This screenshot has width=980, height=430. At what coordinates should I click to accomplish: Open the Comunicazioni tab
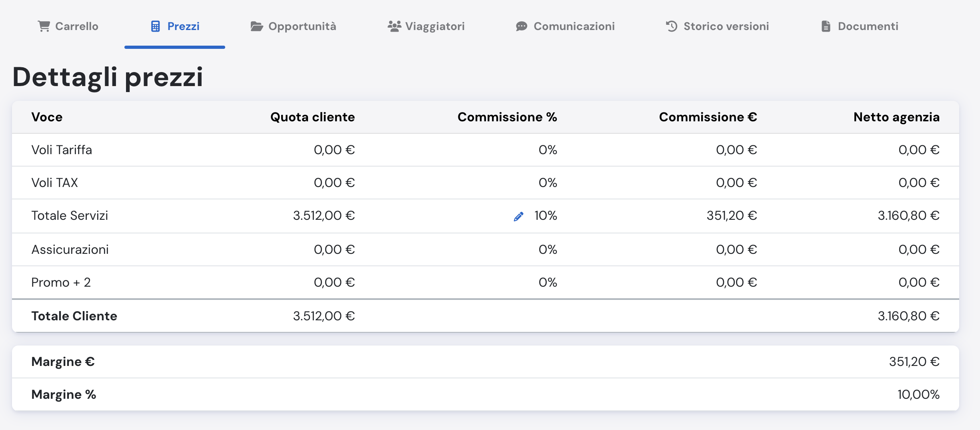[x=565, y=26]
